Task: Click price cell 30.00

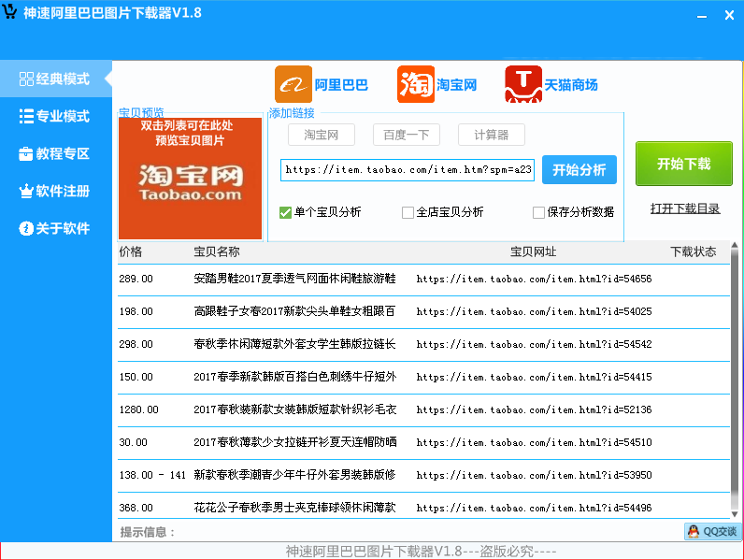Action: (x=134, y=443)
